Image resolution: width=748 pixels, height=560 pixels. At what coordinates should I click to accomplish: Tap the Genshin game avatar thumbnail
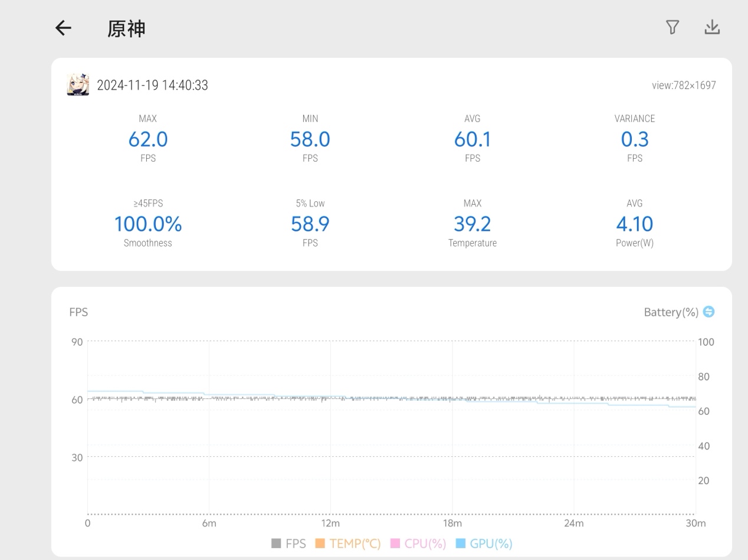point(78,85)
